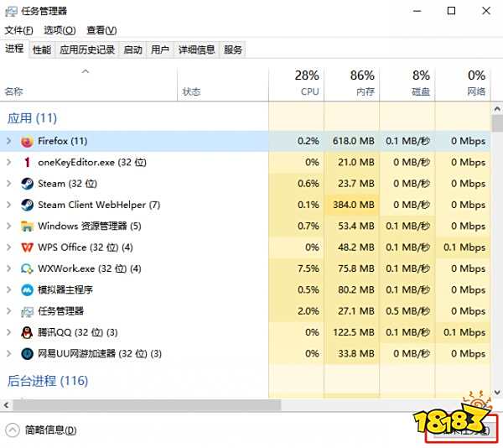Expand the Steam (32 位) process row
The image size is (503, 448).
[x=9, y=184]
